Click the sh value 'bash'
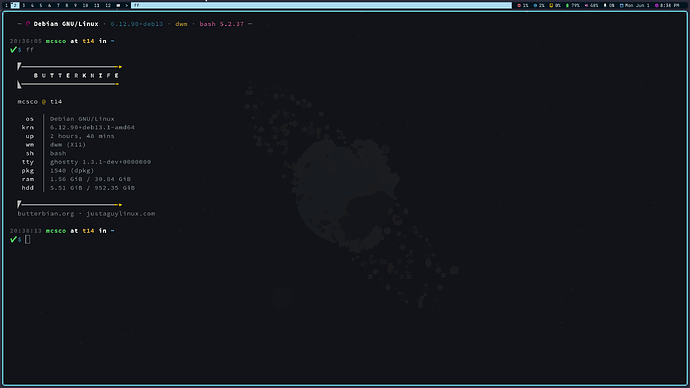Viewport: 690px width, 388px height. click(58, 153)
